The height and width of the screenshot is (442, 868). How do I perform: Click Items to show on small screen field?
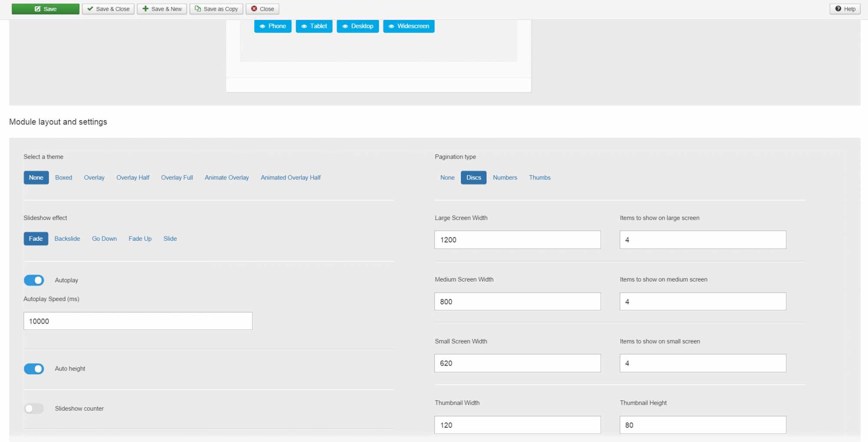click(x=703, y=363)
